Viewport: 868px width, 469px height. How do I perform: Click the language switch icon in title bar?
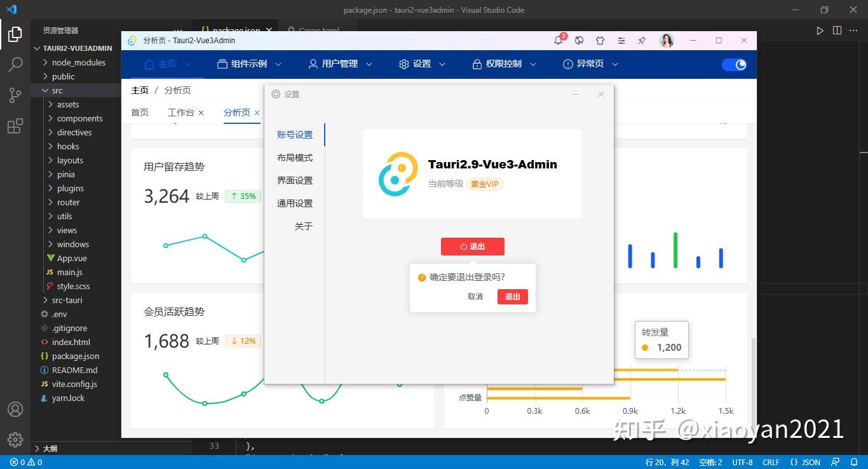[579, 40]
